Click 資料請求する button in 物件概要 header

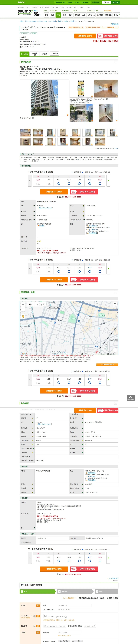(85, 410)
